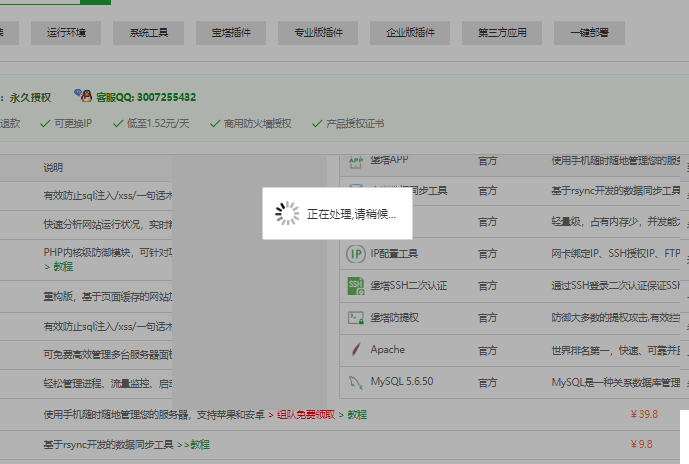This screenshot has width=689, height=464.
Task: Switch to the 企业版插件 tab
Action: 410,33
